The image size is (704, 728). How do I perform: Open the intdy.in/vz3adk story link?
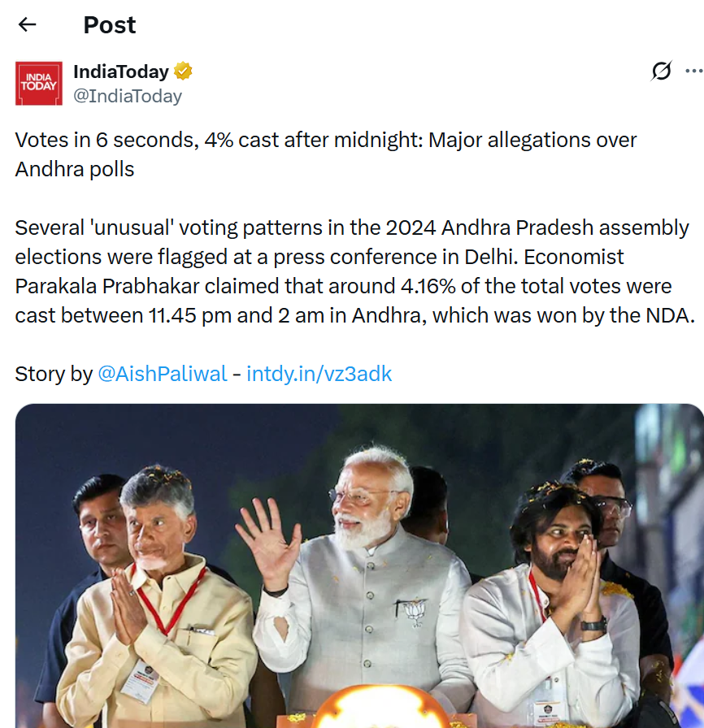tap(319, 374)
